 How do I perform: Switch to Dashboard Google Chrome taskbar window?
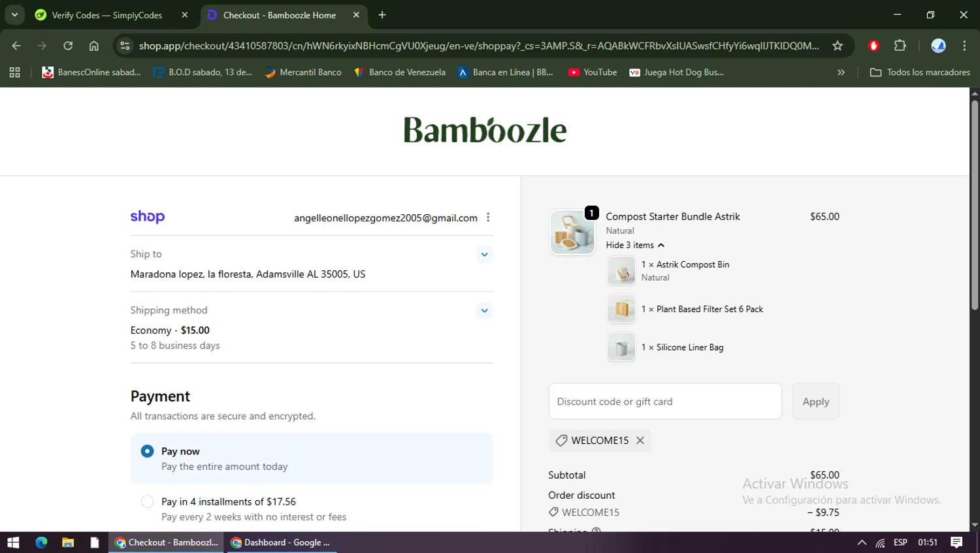[x=281, y=543]
